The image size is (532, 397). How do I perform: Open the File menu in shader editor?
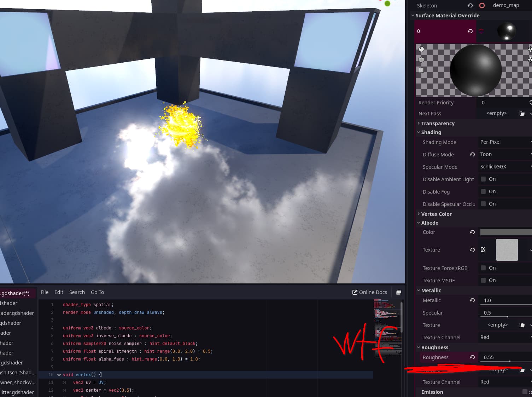point(45,292)
